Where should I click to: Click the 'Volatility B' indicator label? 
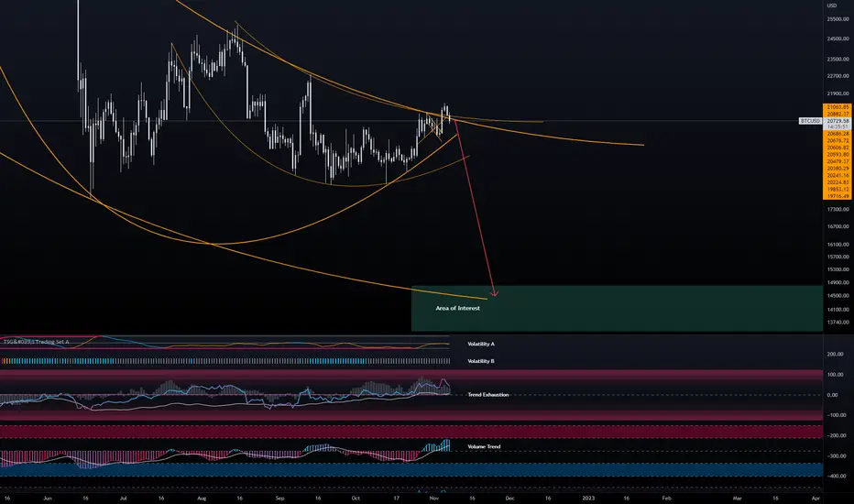481,361
